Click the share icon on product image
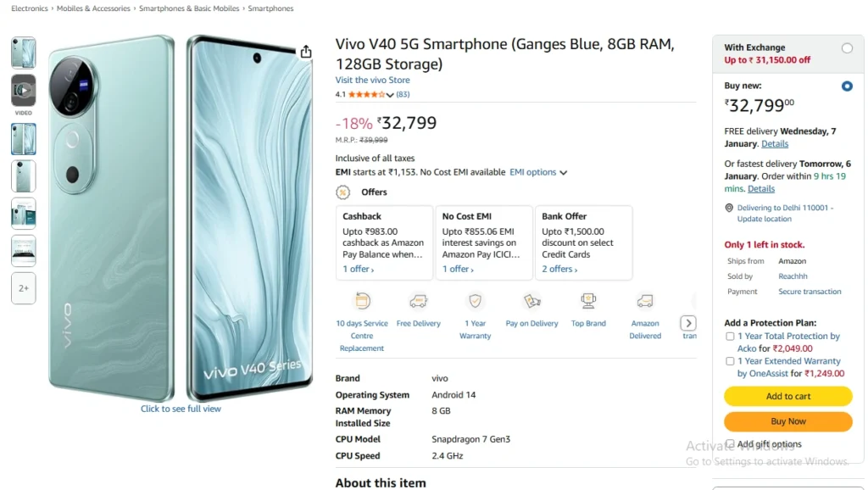 [x=305, y=52]
